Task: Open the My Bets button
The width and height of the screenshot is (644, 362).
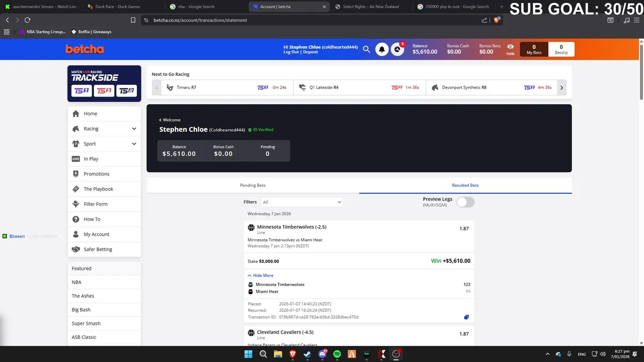Action: (534, 49)
